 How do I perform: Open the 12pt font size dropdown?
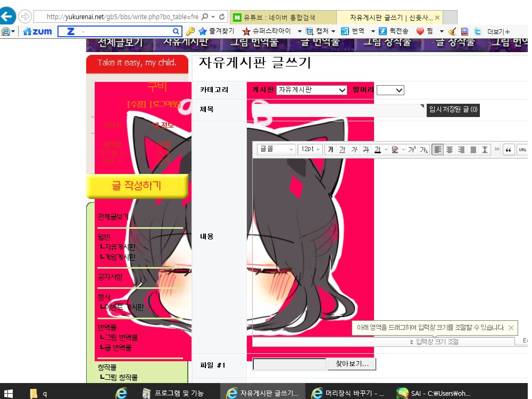310,149
